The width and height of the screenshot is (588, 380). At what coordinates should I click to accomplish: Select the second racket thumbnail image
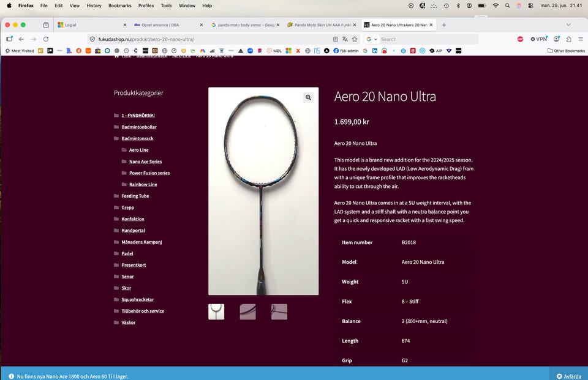tap(248, 312)
